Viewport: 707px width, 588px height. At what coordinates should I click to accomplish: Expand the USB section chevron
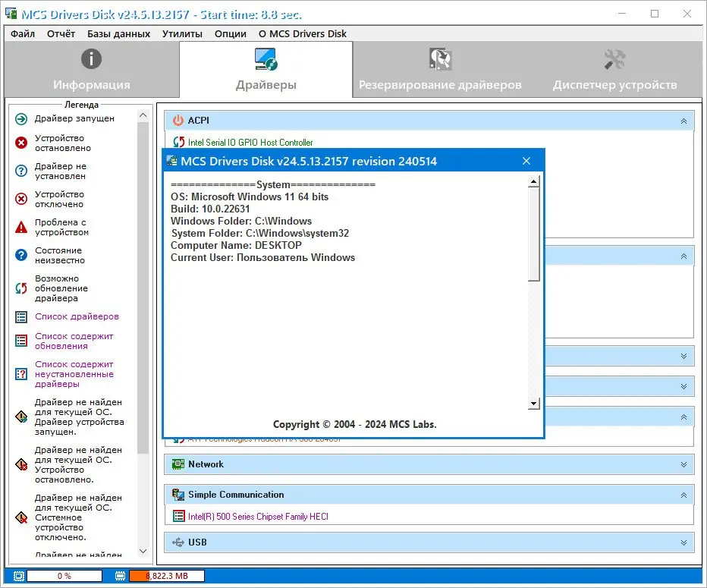(x=683, y=542)
